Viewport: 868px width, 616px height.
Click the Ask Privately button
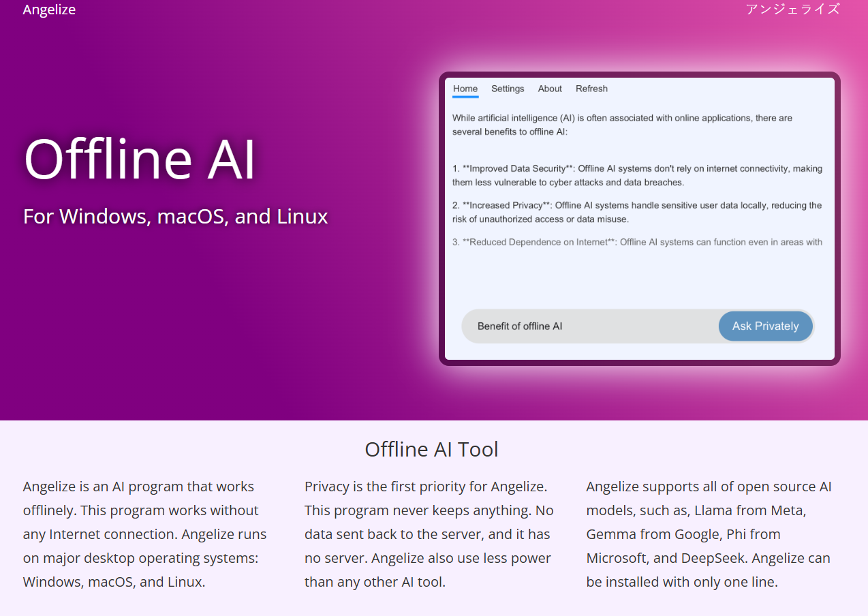[x=765, y=326]
